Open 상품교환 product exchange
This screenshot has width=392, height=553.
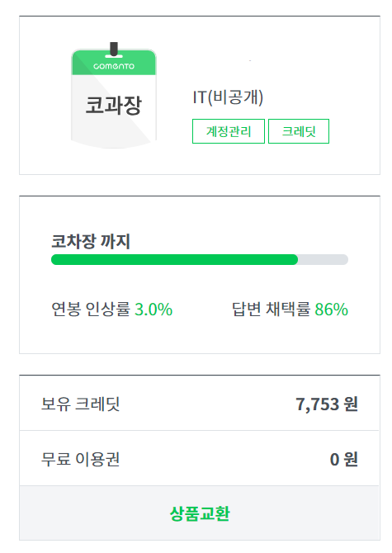(200, 513)
